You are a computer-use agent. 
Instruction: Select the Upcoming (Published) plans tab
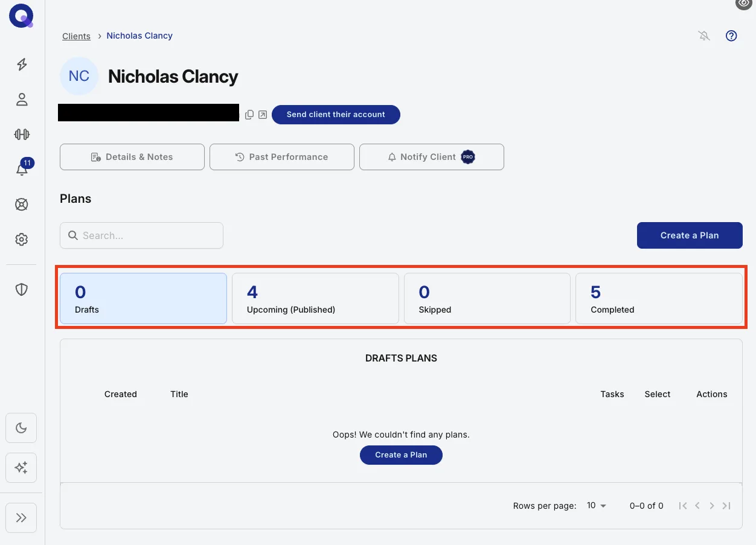click(315, 299)
